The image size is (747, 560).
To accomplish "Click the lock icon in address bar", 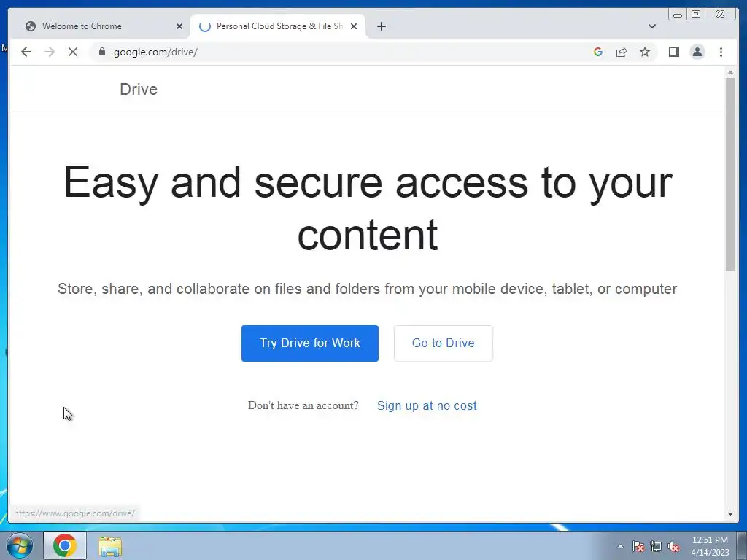I will click(x=102, y=52).
